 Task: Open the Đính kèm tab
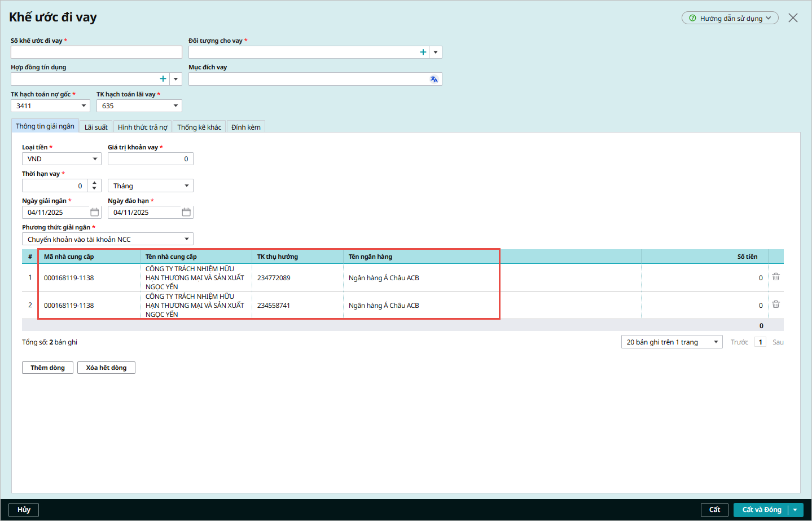(245, 127)
